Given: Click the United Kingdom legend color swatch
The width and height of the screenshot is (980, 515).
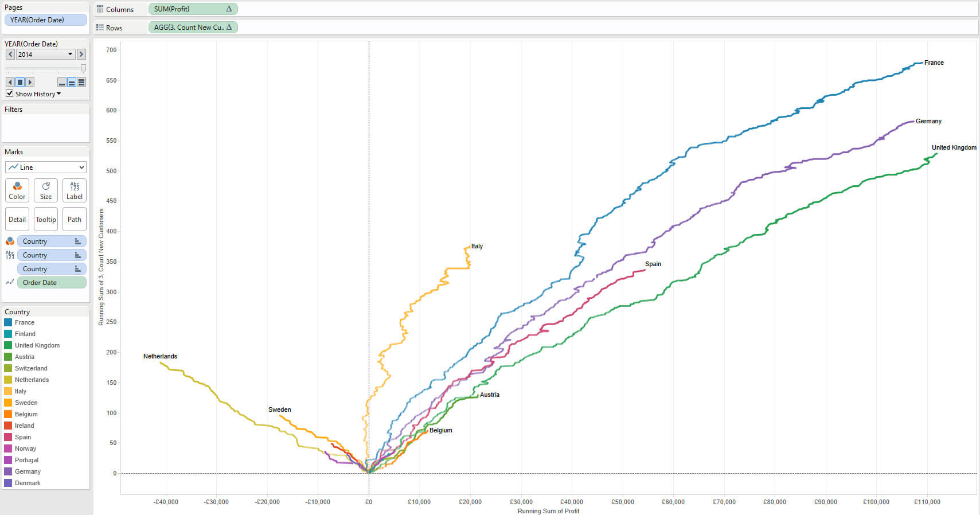Looking at the screenshot, I should point(8,345).
